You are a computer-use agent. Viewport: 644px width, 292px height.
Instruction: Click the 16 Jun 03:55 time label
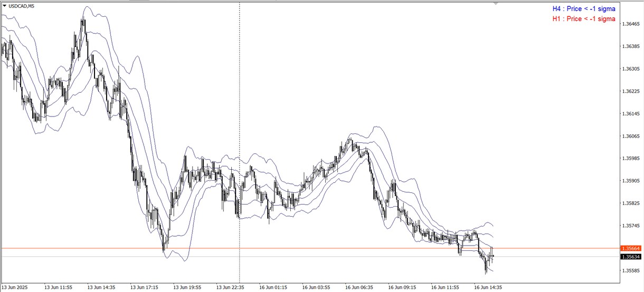(317, 288)
